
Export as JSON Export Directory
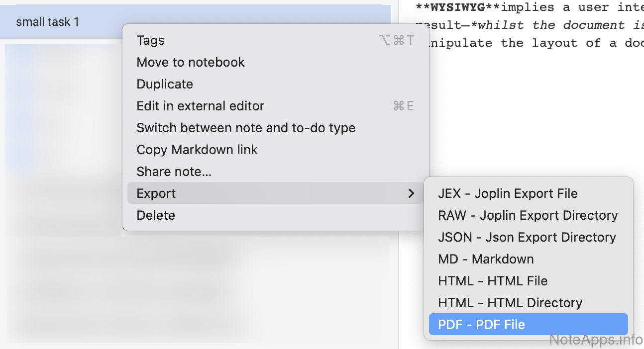(527, 238)
